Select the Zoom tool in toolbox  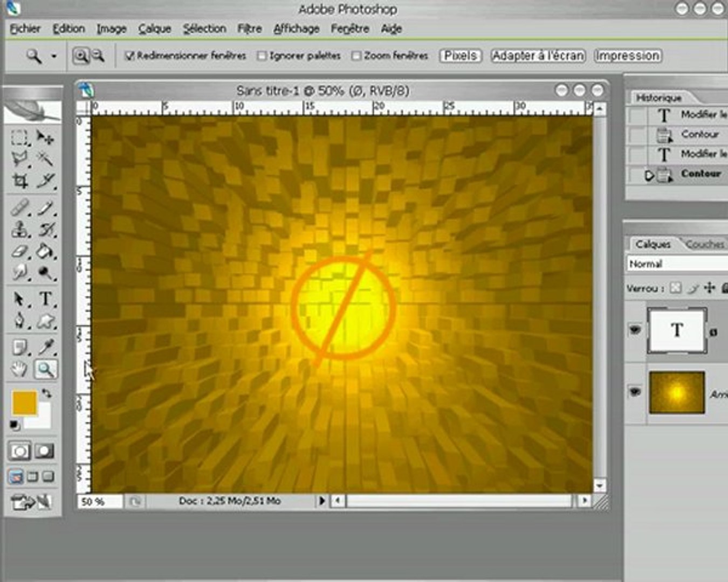pos(45,369)
